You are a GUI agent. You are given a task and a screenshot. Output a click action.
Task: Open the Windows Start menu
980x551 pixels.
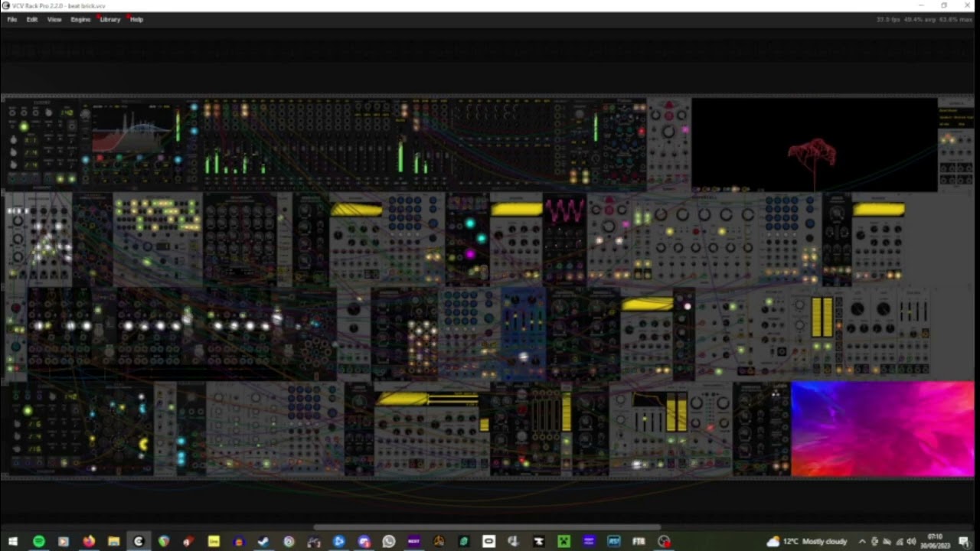click(13, 541)
